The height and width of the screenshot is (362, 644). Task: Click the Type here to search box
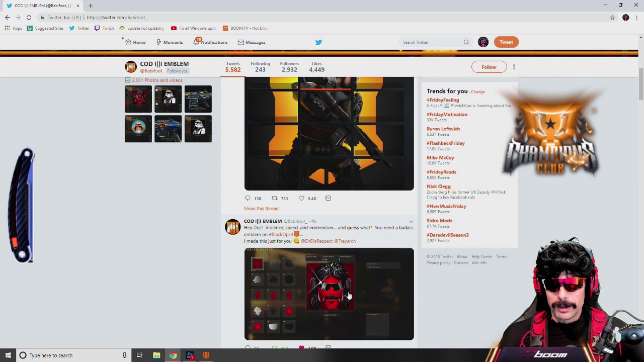tap(73, 355)
